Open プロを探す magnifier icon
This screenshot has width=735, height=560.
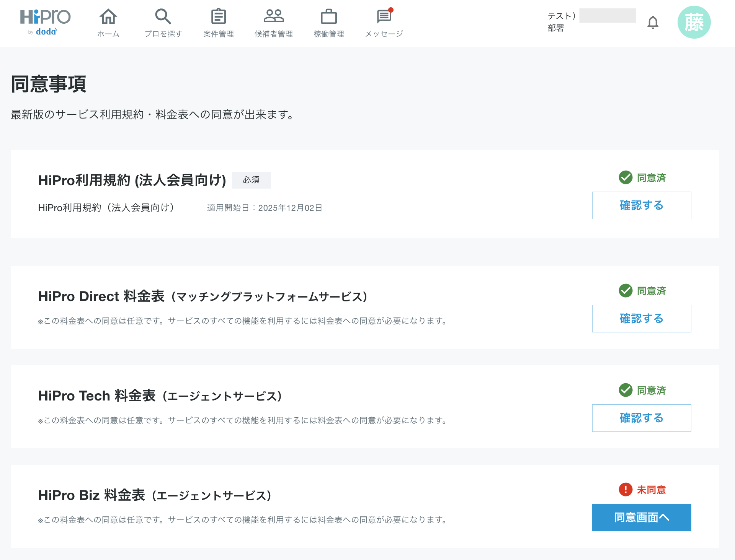163,17
